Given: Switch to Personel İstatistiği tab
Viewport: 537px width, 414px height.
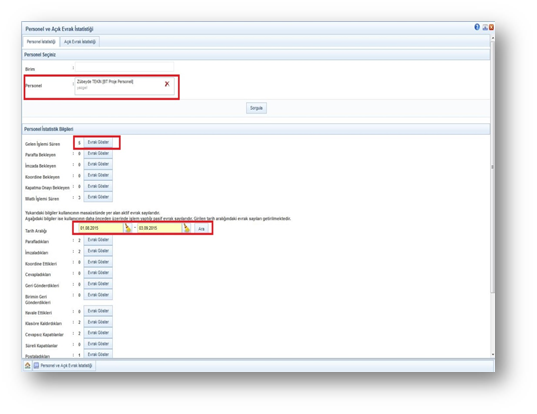Looking at the screenshot, I should click(x=41, y=42).
